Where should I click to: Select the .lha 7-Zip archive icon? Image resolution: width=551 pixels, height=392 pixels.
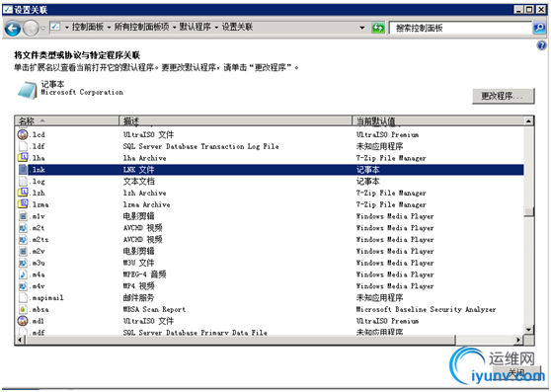[23, 158]
